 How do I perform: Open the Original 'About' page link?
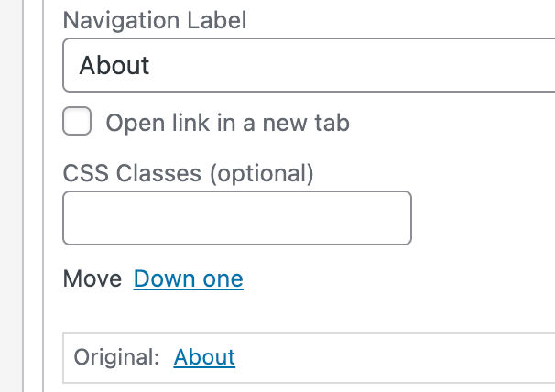[x=204, y=357]
